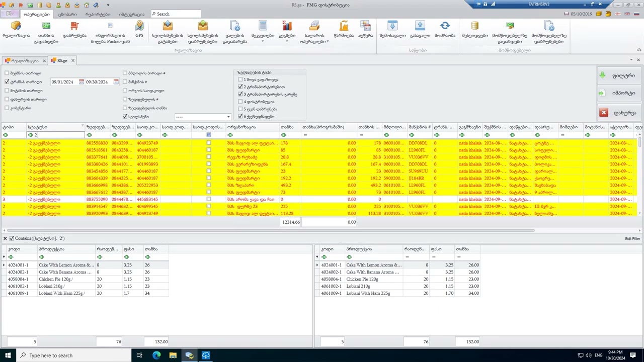Open the სეილსმენი combo box dropdown
The image size is (644, 362).
(228, 117)
